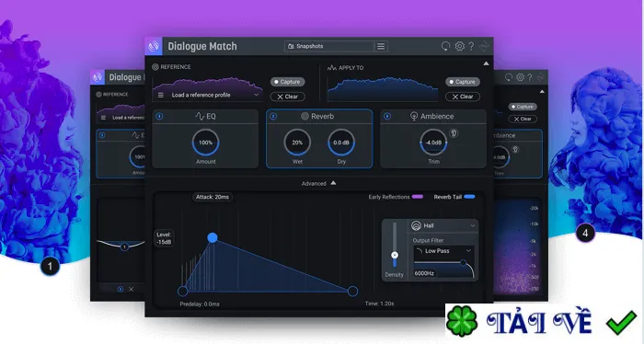Click the Tải Về download banner

[545, 322]
